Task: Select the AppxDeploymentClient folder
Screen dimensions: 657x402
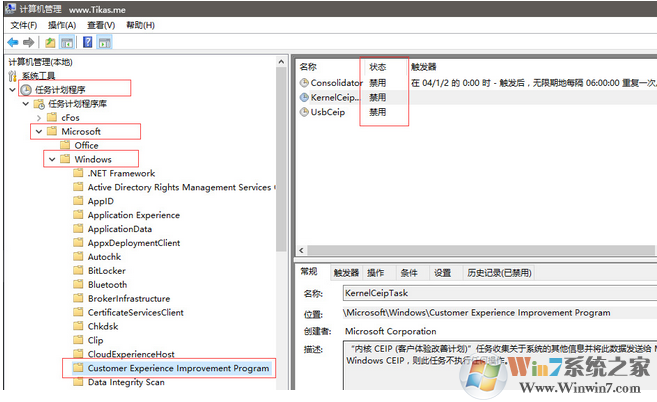Action: pyautogui.click(x=134, y=243)
